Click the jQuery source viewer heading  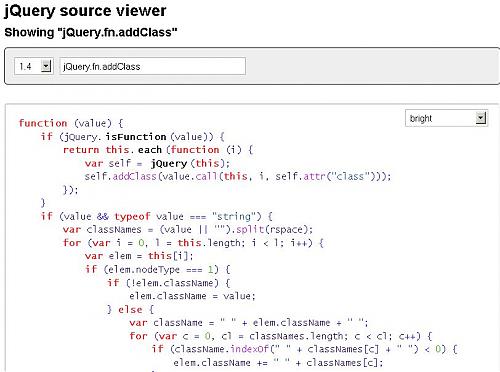(x=85, y=11)
